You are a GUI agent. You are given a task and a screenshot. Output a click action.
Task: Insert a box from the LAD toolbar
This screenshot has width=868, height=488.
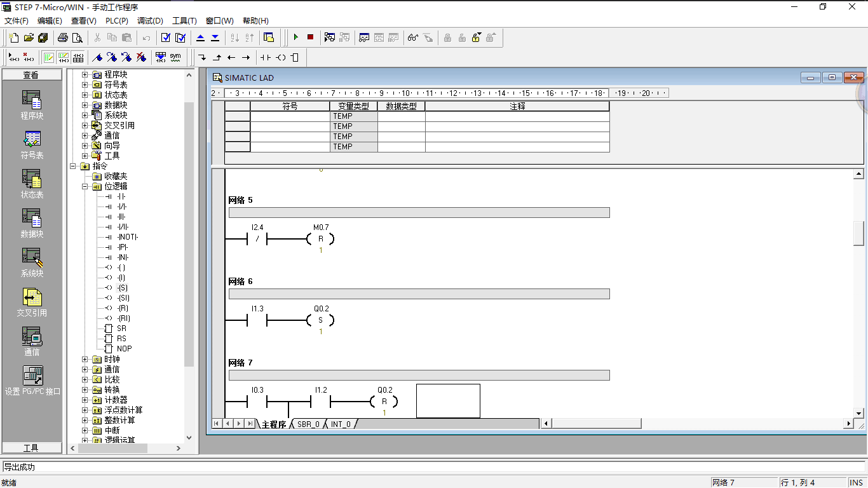295,57
